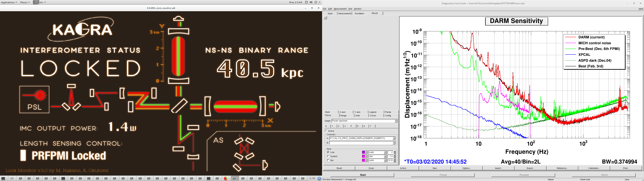Click the Reference... button
The height and width of the screenshot is (181, 644).
point(562,168)
